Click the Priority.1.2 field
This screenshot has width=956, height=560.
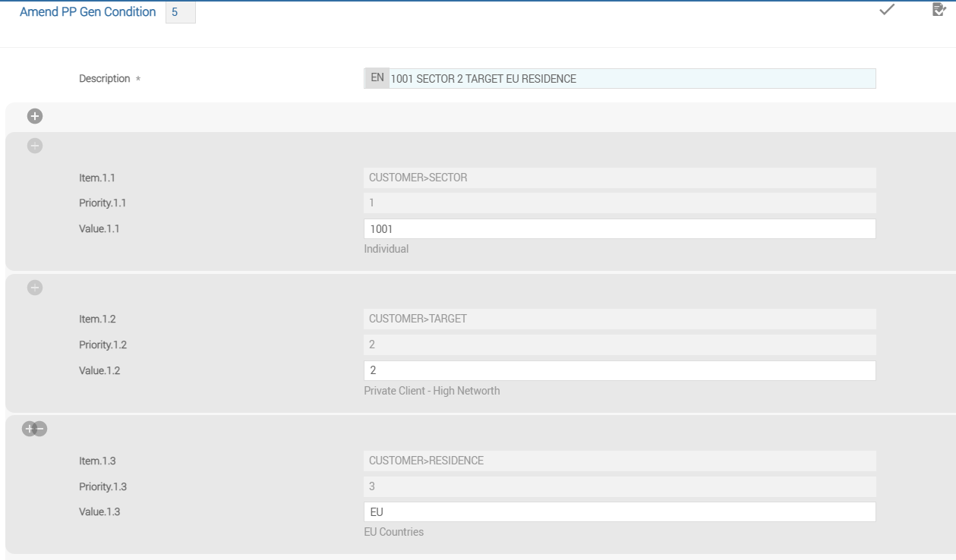(x=620, y=344)
